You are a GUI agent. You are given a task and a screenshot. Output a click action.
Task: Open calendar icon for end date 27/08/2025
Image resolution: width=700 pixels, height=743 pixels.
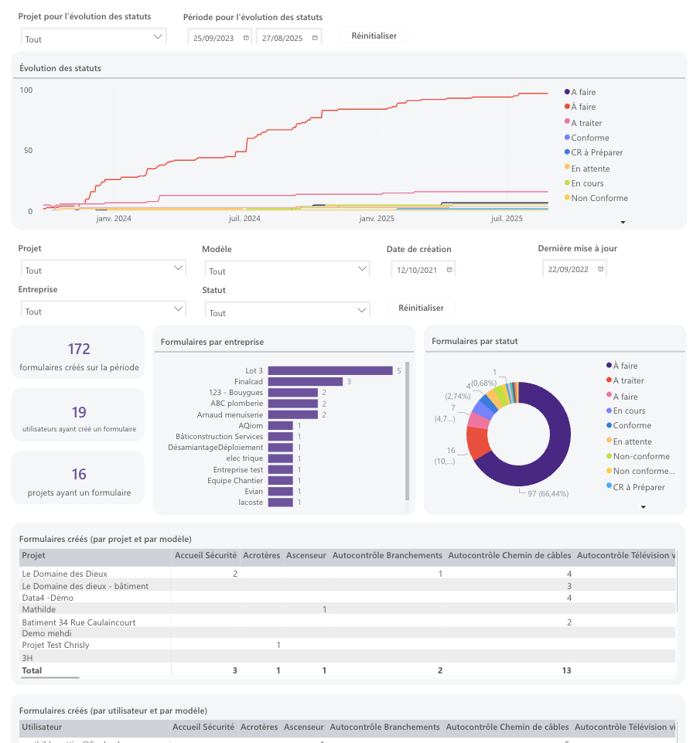315,38
